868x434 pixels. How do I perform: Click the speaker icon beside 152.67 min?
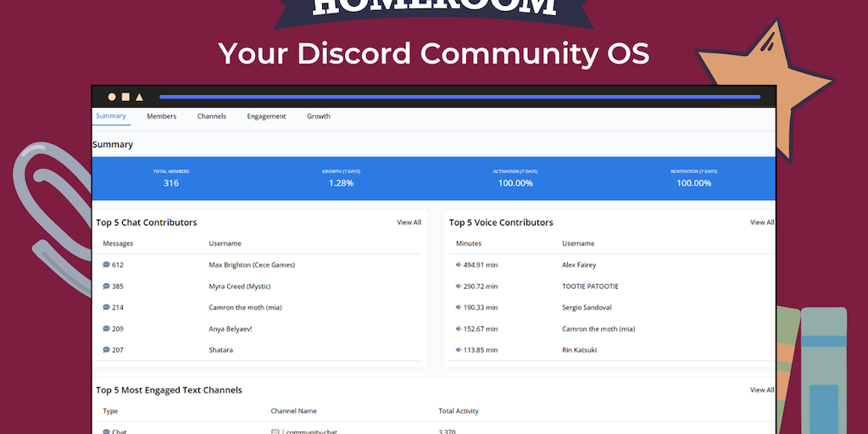459,329
